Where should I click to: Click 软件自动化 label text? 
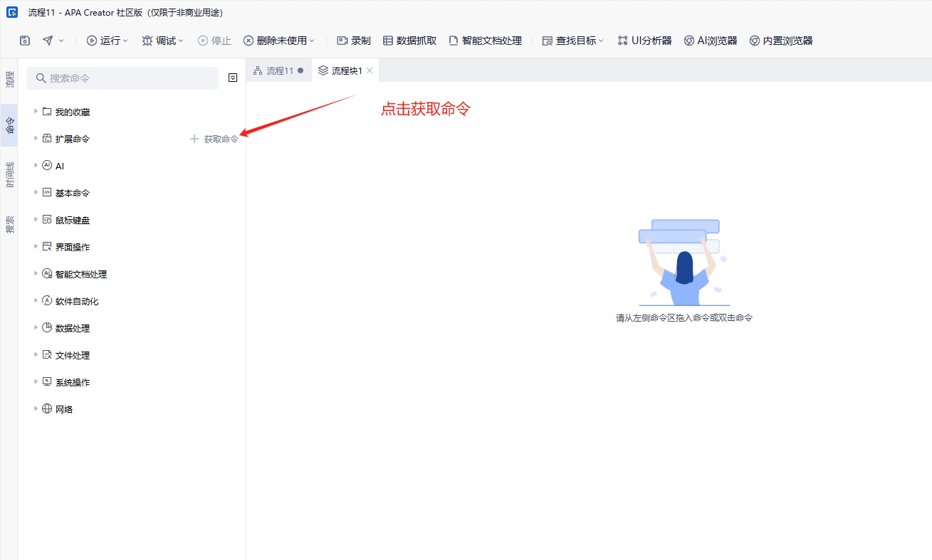click(77, 301)
